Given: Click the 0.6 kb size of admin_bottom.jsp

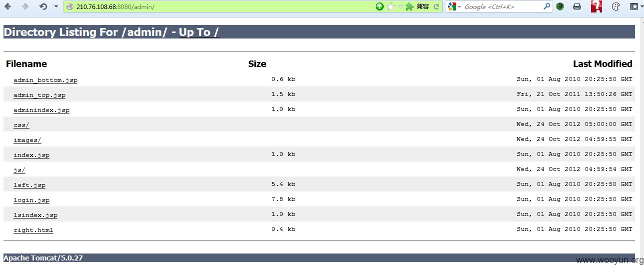Looking at the screenshot, I should pos(283,79).
